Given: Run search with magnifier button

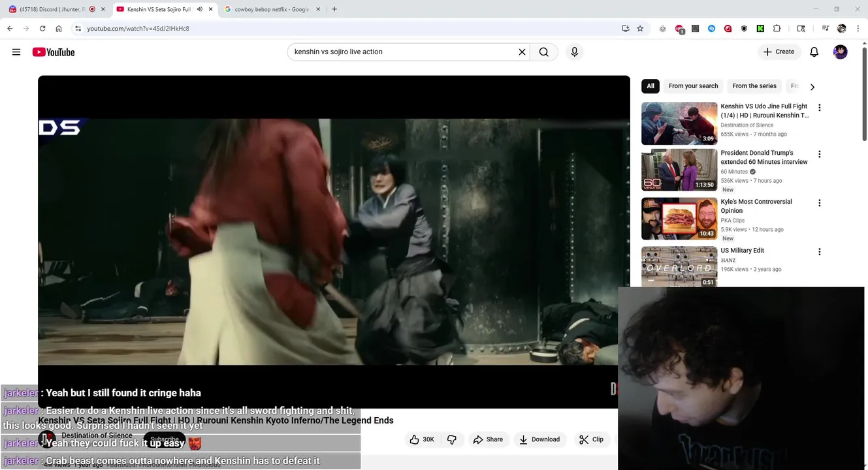Looking at the screenshot, I should pyautogui.click(x=543, y=52).
